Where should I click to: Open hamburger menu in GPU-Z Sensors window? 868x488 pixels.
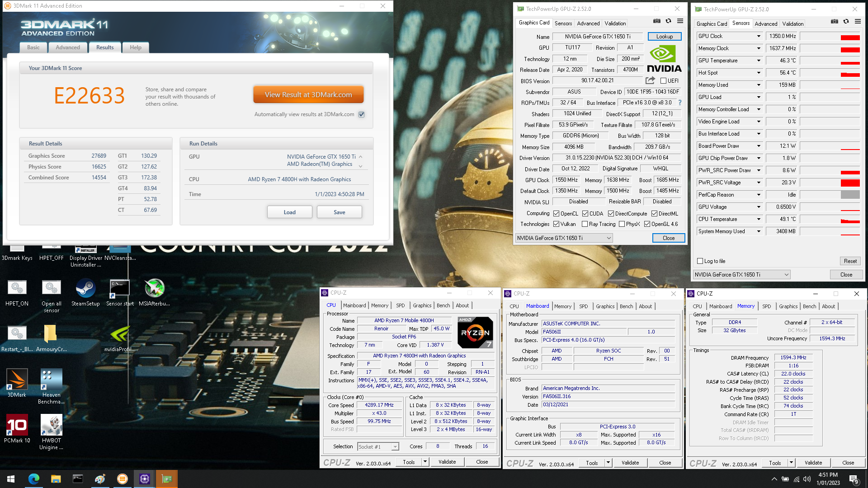(858, 21)
